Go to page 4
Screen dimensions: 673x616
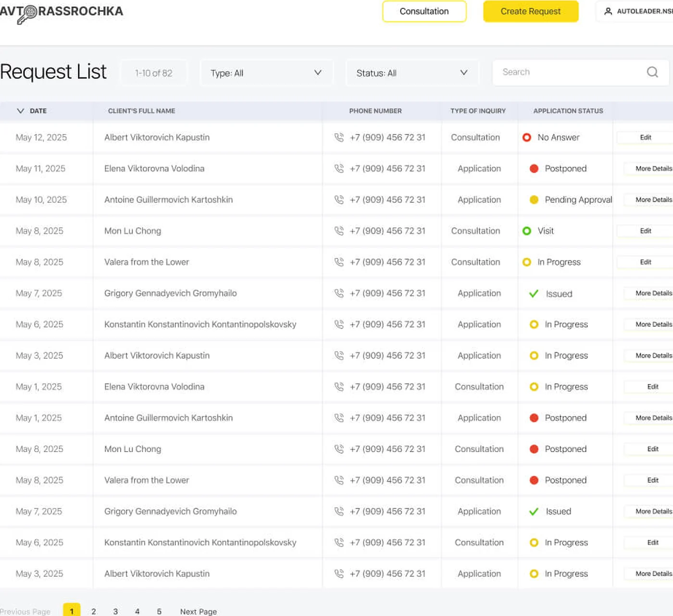click(x=137, y=611)
